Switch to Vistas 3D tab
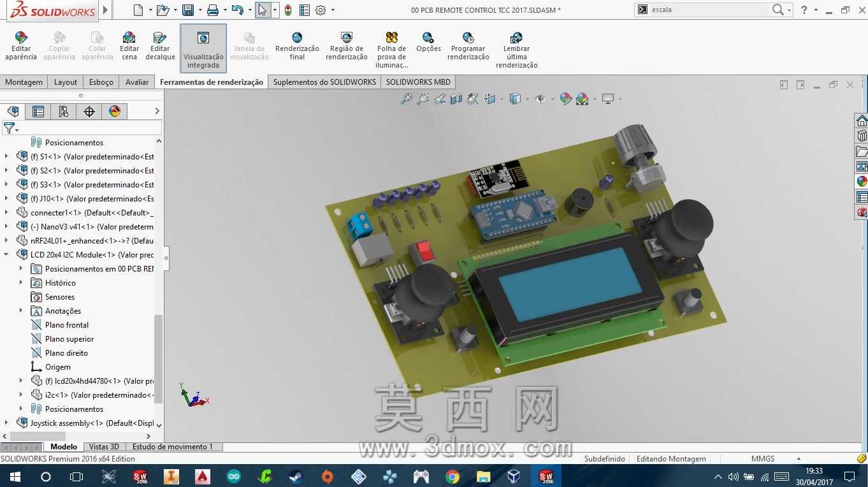Image resolution: width=868 pixels, height=487 pixels. [104, 447]
